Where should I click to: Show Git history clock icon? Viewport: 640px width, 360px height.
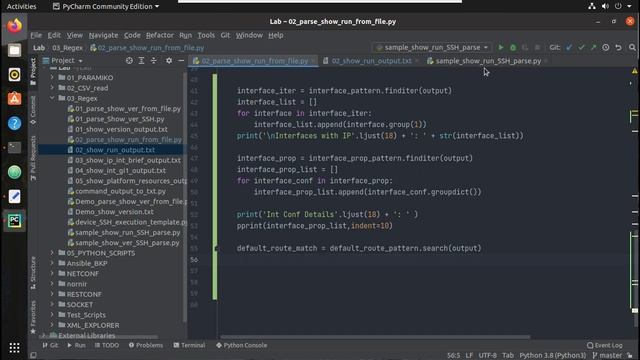pos(606,48)
